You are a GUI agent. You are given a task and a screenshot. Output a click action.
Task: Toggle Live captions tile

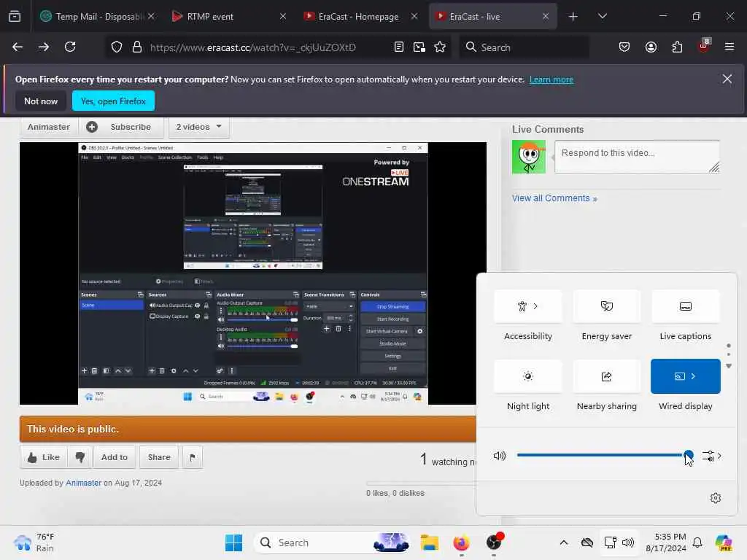685,306
